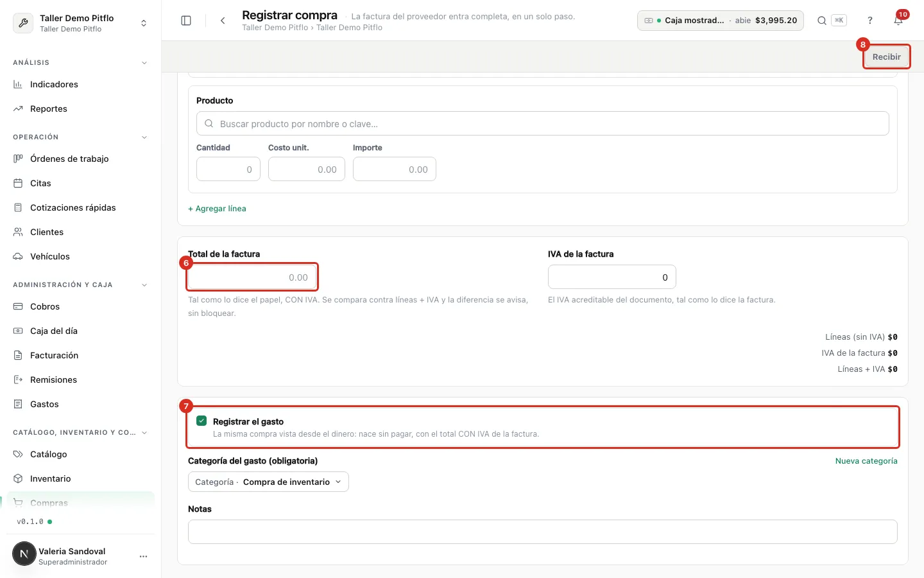Image resolution: width=924 pixels, height=578 pixels.
Task: Focus the Costo unit. field
Action: (307, 170)
